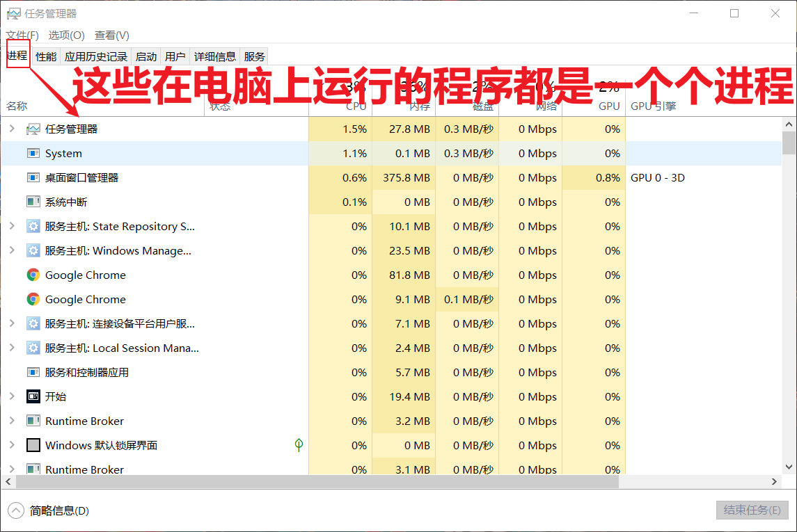Select the Windows 默认锁屏界面 process icon
The image size is (797, 532).
[33, 445]
